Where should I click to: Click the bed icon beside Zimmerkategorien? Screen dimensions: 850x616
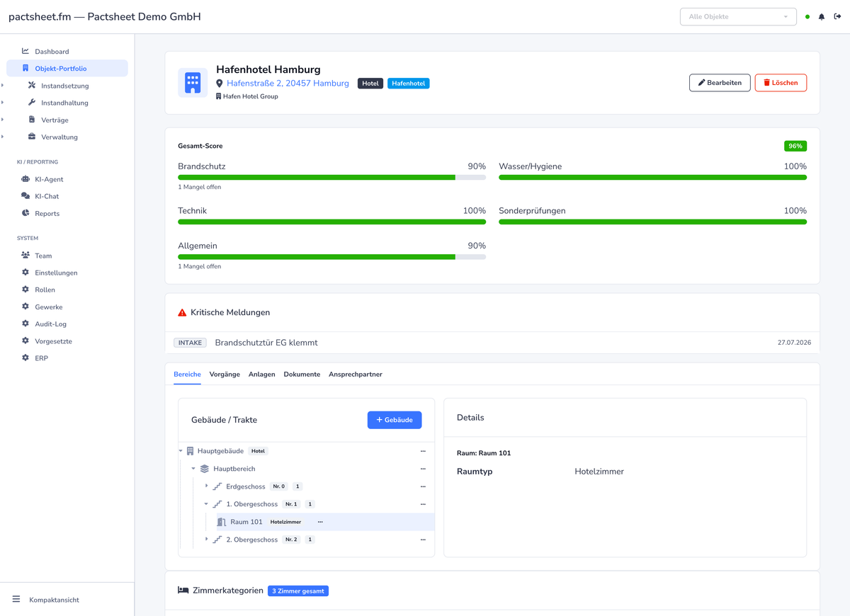coord(183,590)
